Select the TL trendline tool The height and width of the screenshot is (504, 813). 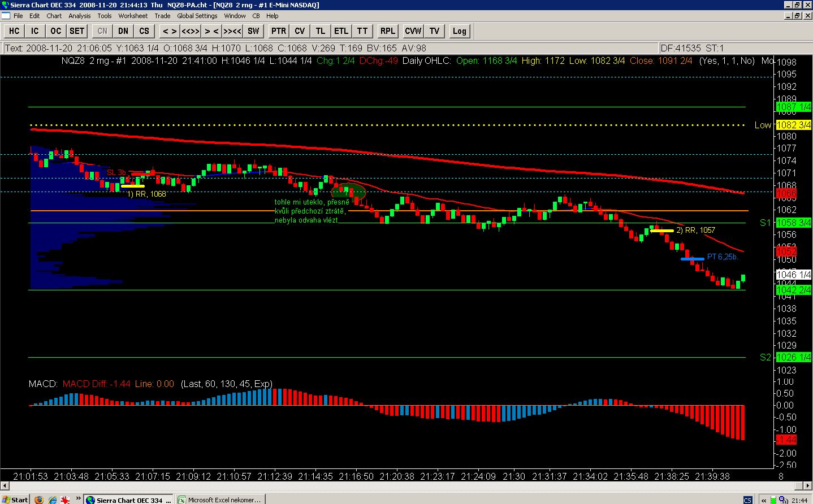(x=321, y=31)
